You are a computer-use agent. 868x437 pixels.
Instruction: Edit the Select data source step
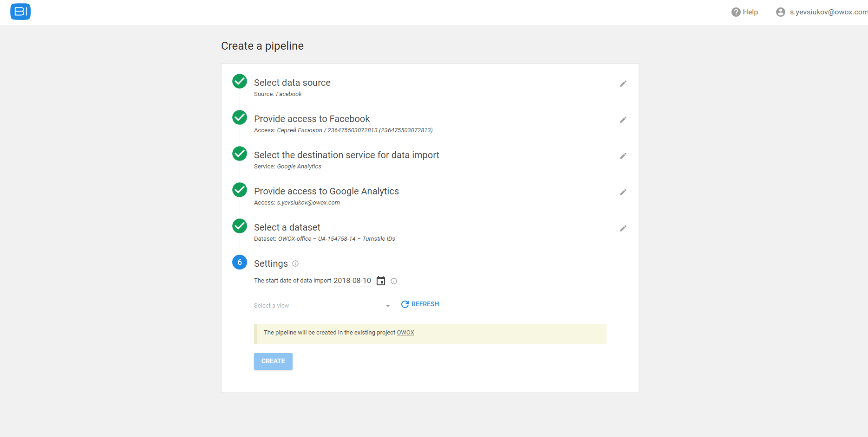(623, 84)
